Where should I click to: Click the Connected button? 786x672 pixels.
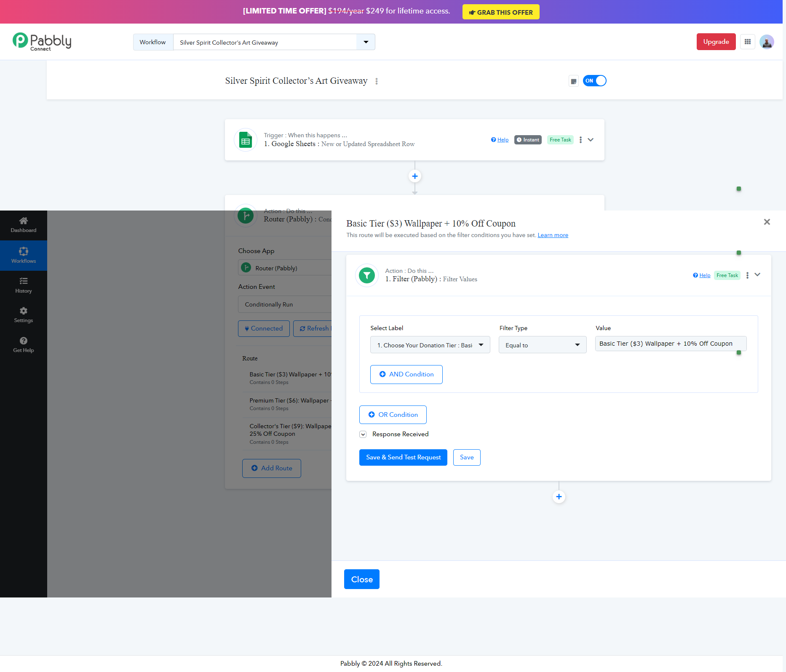(264, 329)
